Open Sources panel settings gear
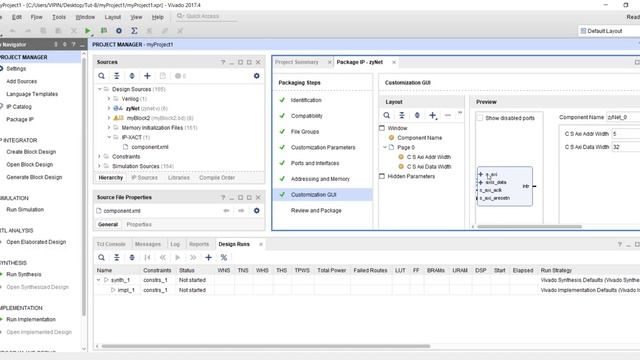This screenshot has width=640, height=360. pos(256,76)
